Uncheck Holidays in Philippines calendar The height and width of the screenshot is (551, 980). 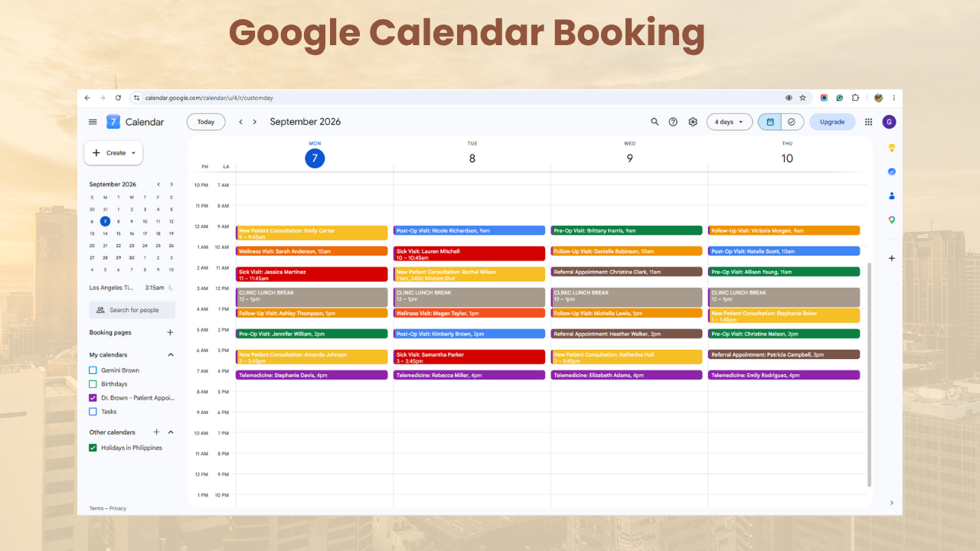pyautogui.click(x=93, y=448)
